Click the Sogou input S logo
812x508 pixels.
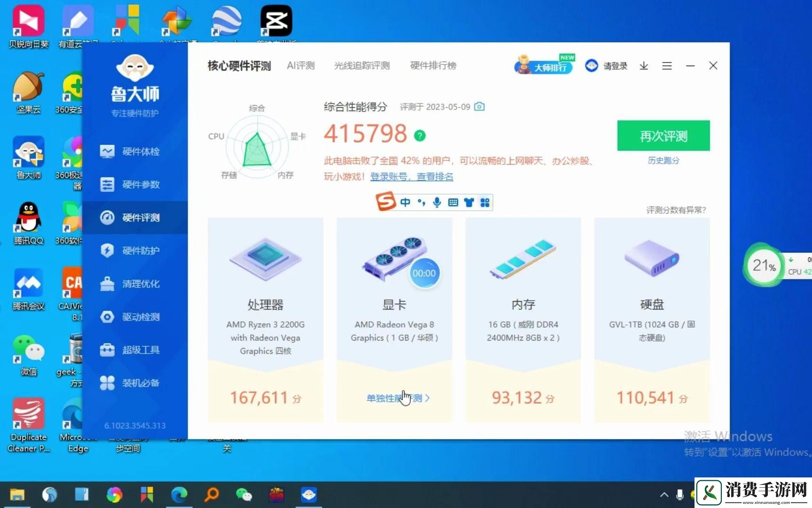tap(386, 201)
